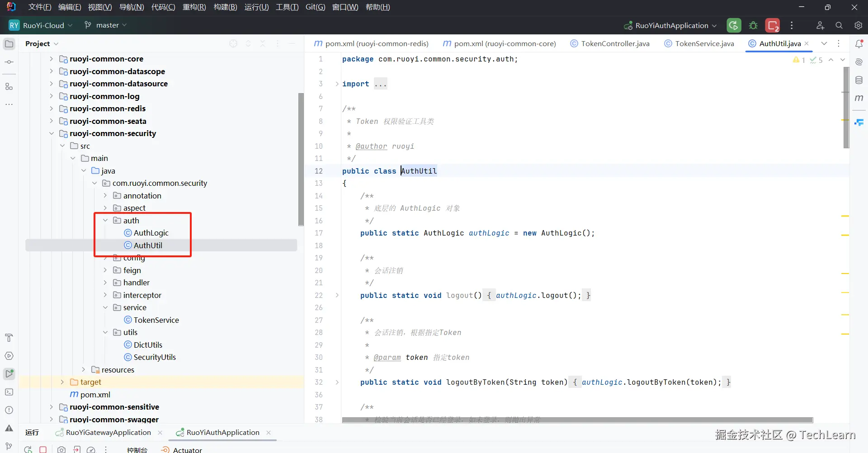Open the Maven tool window
Screen dimensions: 868x453
pos(859,98)
